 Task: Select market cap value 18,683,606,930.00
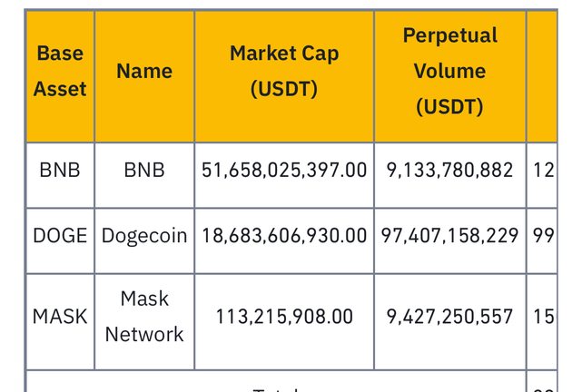283,235
